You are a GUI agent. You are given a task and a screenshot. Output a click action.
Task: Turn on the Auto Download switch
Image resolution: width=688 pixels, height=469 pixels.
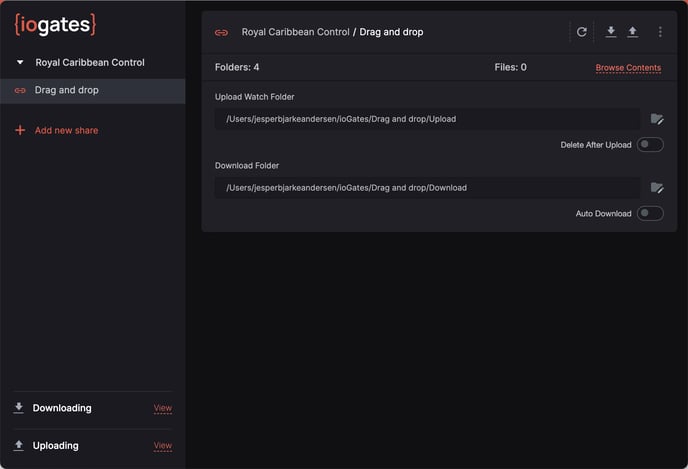point(650,213)
